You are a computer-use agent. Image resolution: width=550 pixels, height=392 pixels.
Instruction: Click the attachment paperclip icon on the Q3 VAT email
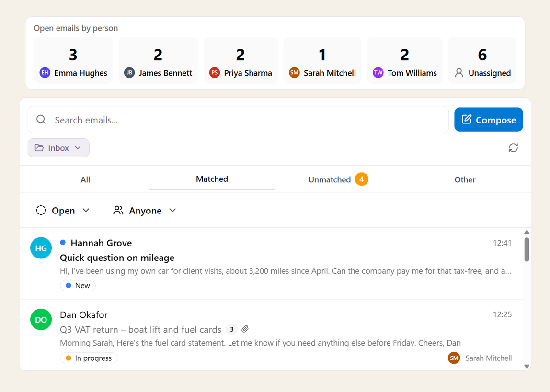(245, 329)
